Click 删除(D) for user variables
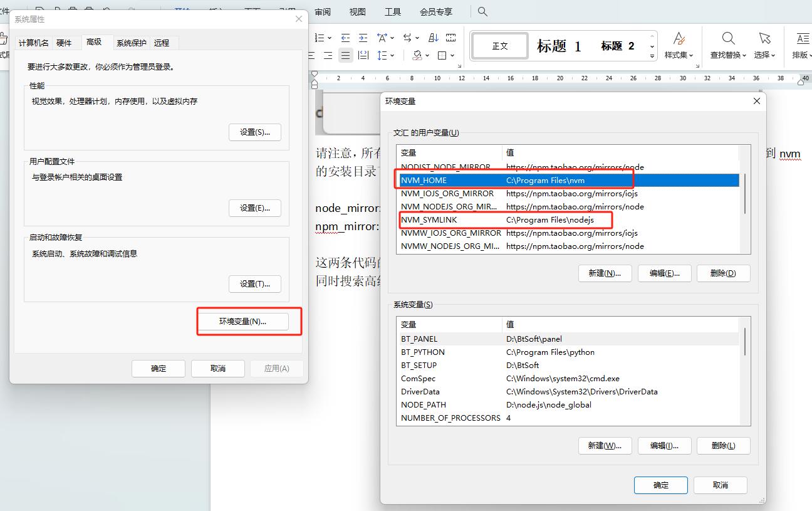The height and width of the screenshot is (511, 812). point(723,273)
